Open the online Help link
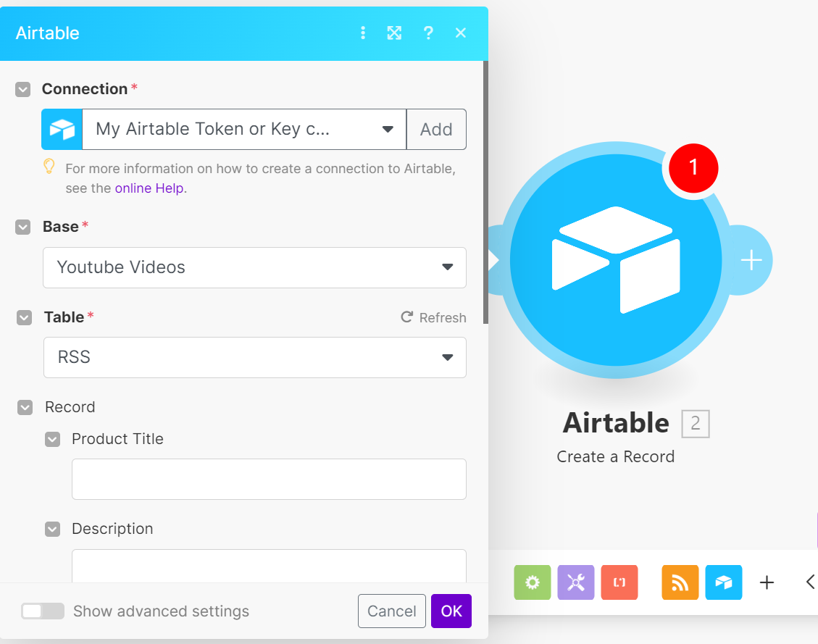Viewport: 818px width, 644px height. pyautogui.click(x=149, y=188)
